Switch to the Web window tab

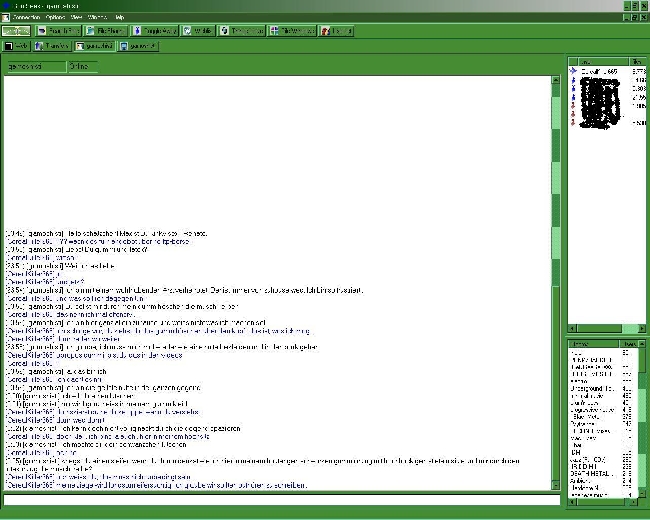pos(16,46)
